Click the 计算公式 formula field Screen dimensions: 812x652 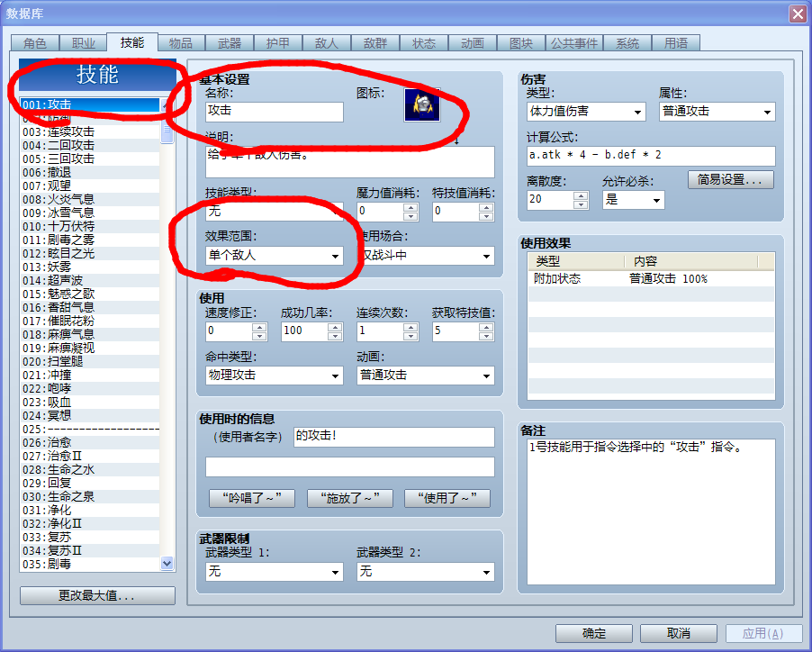click(651, 156)
